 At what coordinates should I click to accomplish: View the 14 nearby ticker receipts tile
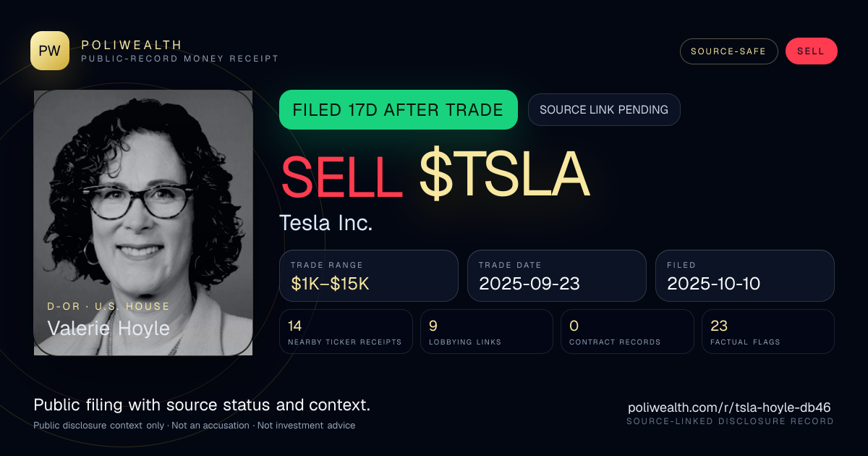point(346,332)
